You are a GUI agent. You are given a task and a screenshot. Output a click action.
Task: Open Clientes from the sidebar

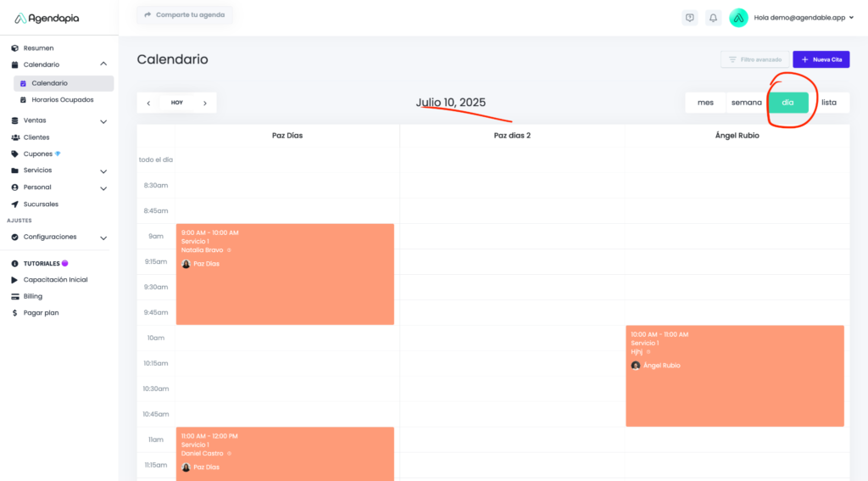tap(36, 137)
